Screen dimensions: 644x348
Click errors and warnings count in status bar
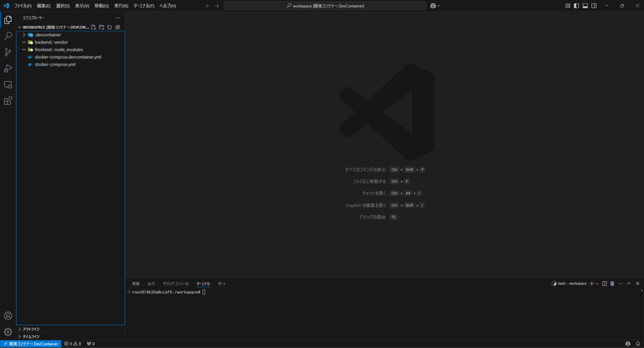[x=72, y=344]
